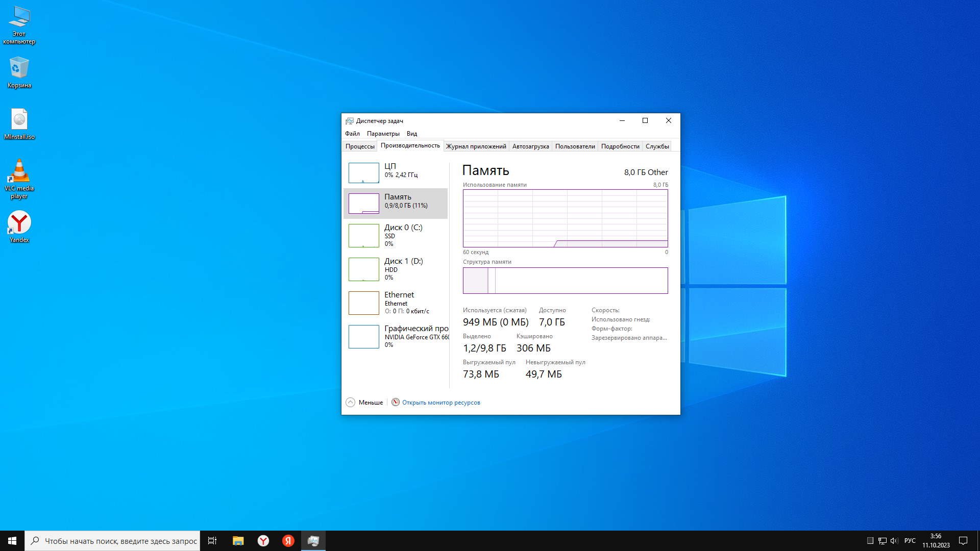Viewport: 980px width, 551px height.
Task: Click the Windows search input field
Action: 120,541
